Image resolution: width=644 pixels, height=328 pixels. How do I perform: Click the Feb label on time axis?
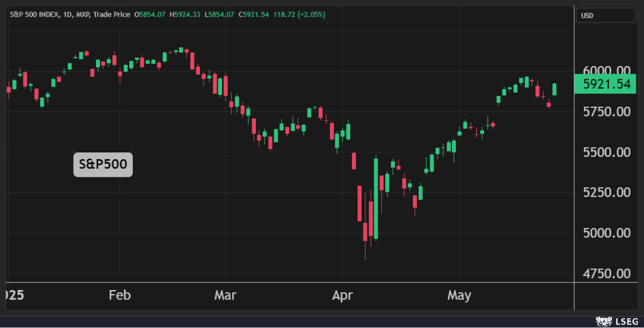[120, 295]
